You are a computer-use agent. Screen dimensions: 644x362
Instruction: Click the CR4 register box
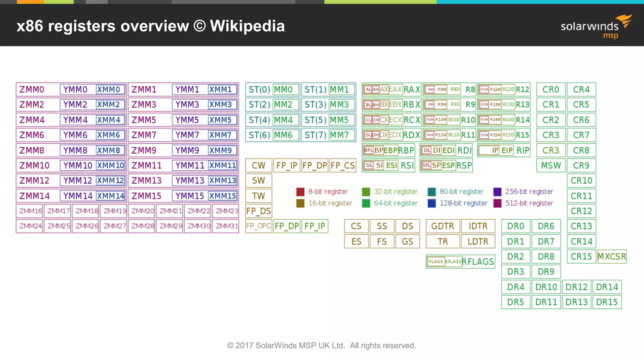581,90
